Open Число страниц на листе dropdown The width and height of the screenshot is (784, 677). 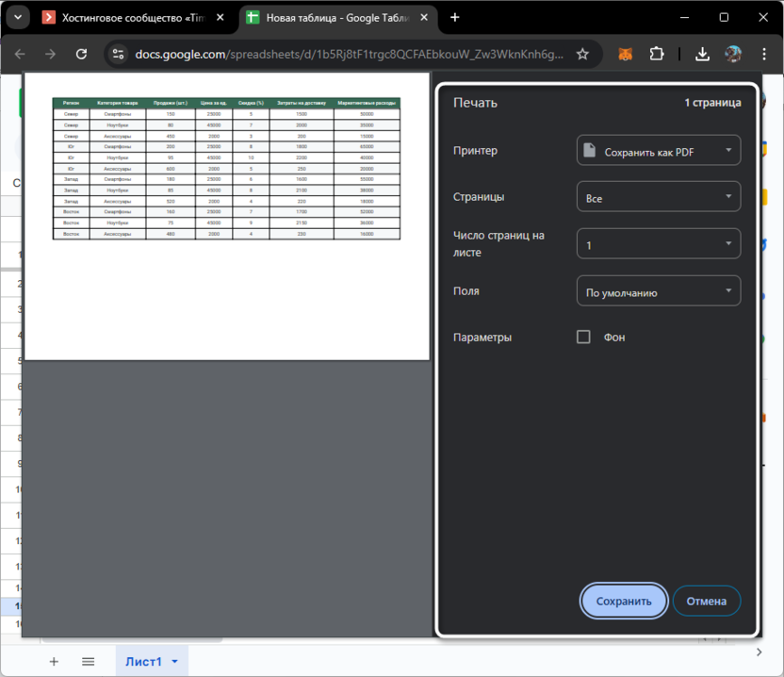tap(659, 243)
